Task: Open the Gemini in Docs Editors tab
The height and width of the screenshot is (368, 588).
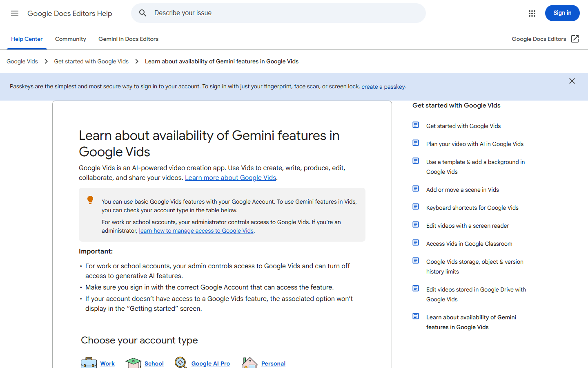Action: point(128,39)
